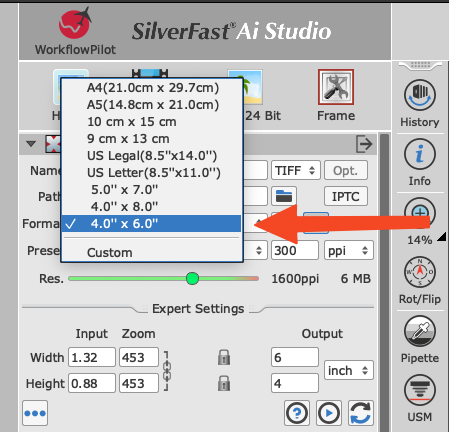Collapse the panel with disclosure triangle
The height and width of the screenshot is (432, 449).
tap(31, 144)
